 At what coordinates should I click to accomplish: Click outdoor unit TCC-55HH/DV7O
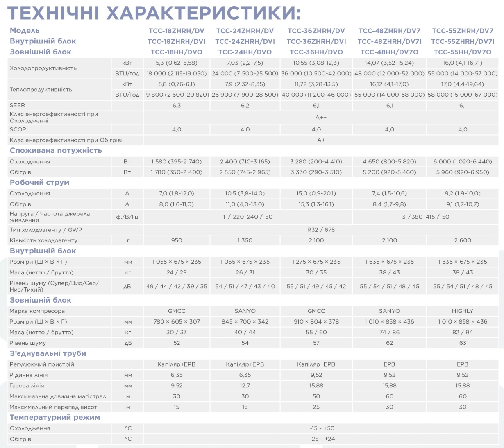463,52
